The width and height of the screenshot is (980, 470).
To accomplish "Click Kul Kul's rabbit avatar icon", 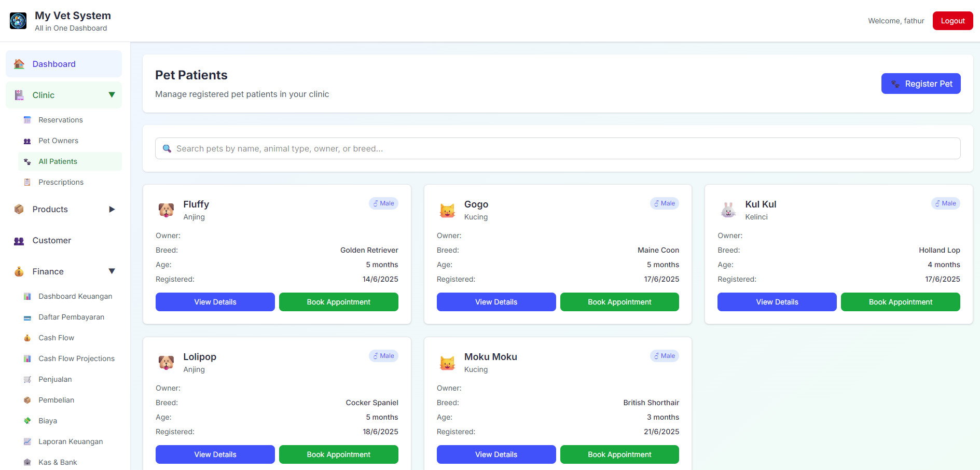I will coord(728,210).
